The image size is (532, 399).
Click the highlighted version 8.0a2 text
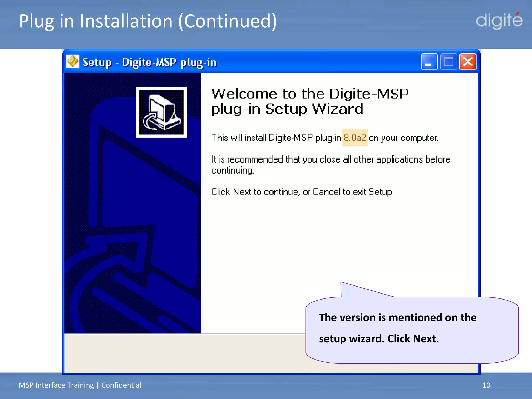point(355,137)
